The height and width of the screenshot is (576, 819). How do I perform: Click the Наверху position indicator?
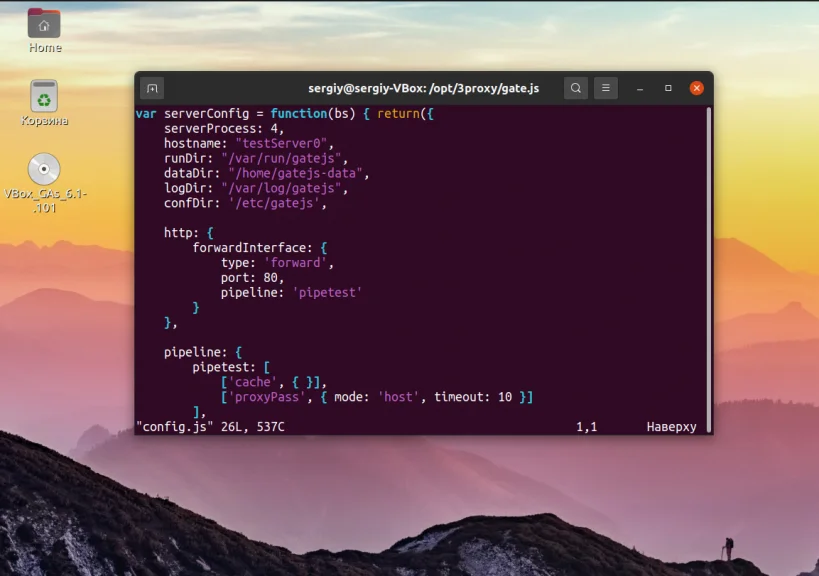(x=671, y=427)
